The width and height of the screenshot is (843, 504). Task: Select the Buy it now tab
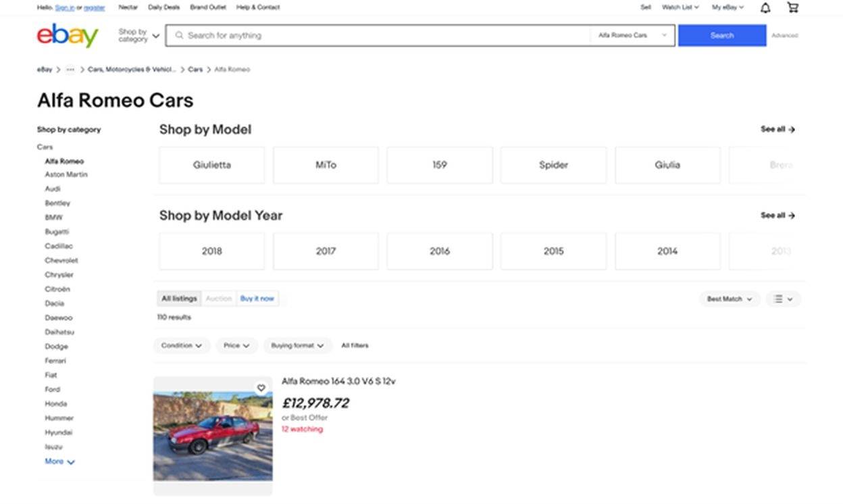(x=257, y=299)
